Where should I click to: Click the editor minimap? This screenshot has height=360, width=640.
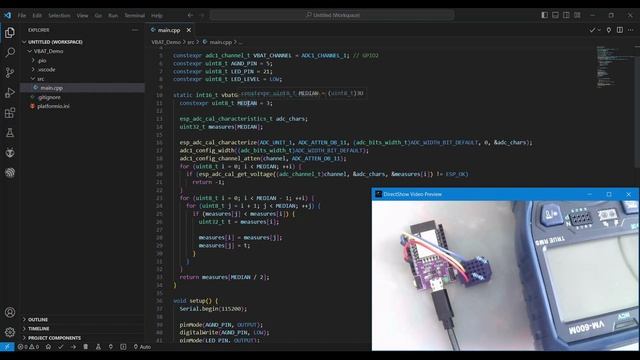[x=615, y=67]
